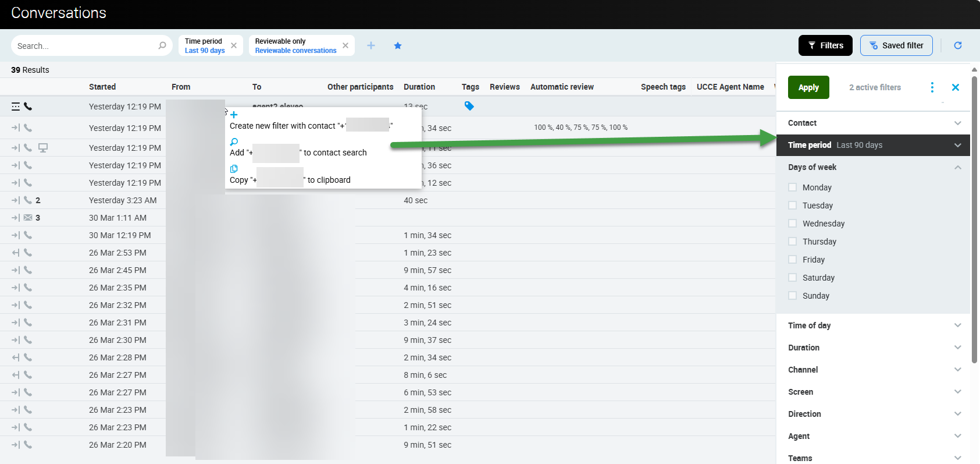Click the screen monitor icon in third row
The image size is (980, 464).
tap(43, 148)
